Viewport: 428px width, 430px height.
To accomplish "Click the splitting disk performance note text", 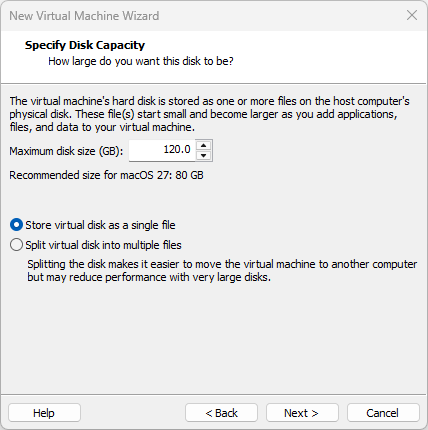I will [x=222, y=270].
